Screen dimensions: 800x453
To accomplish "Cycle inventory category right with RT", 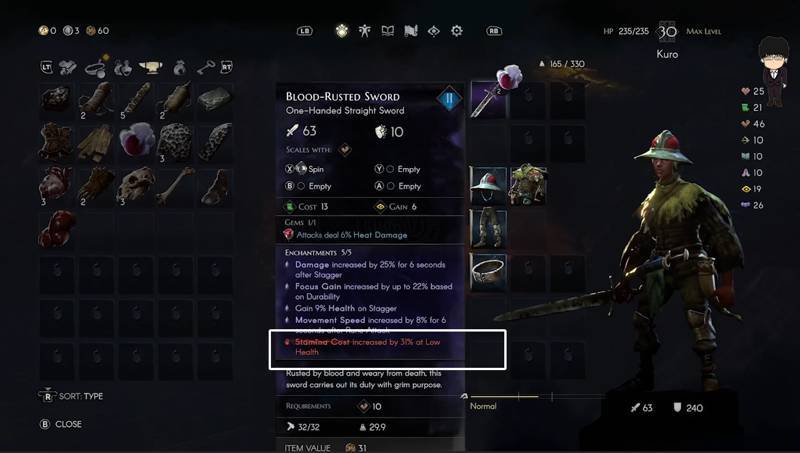I will pyautogui.click(x=227, y=67).
